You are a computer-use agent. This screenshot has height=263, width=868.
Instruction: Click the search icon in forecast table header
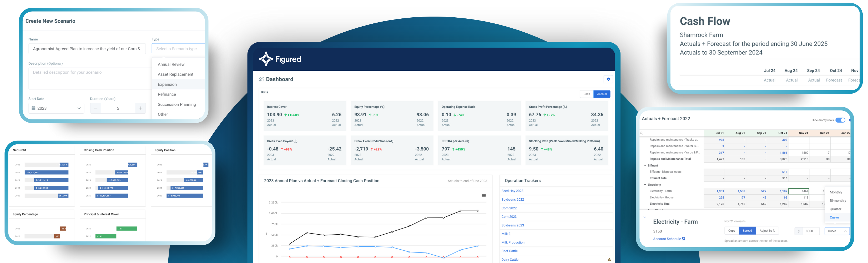[x=642, y=133]
